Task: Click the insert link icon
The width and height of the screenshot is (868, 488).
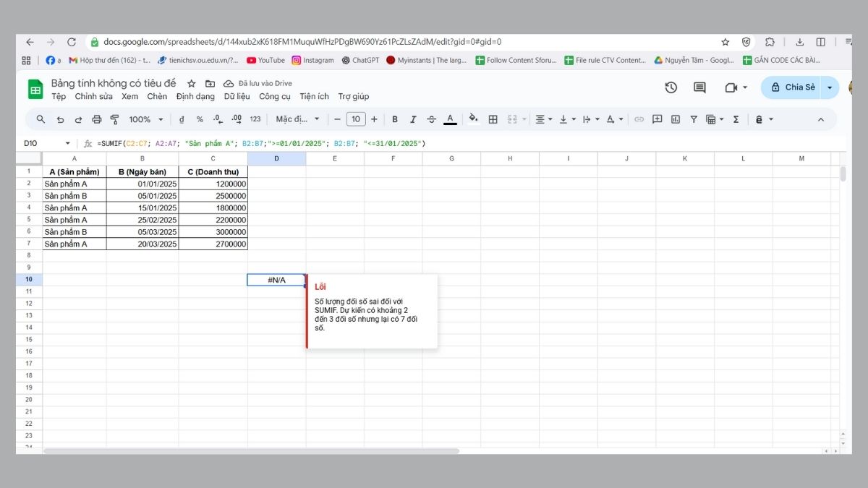Action: [x=639, y=119]
